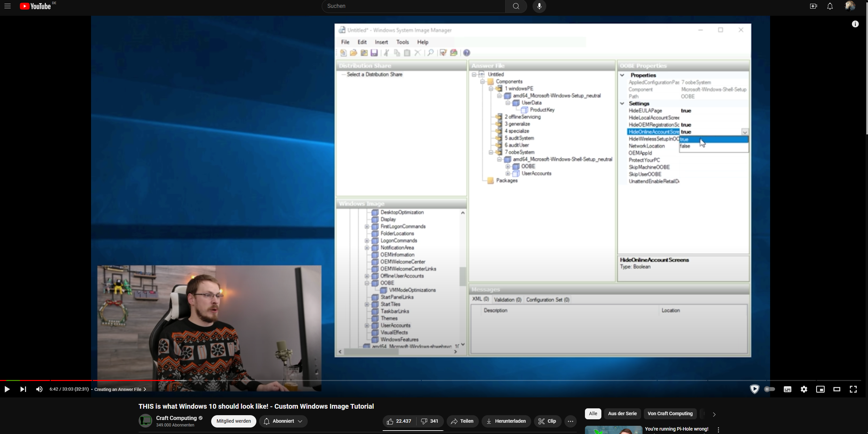Open the notifications bell
Screen dimensions: 868x434
click(x=830, y=6)
